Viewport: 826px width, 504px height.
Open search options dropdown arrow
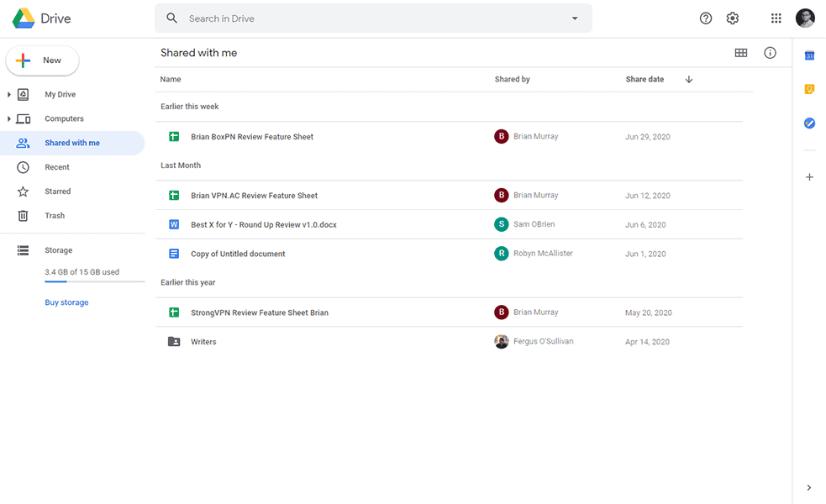click(575, 18)
